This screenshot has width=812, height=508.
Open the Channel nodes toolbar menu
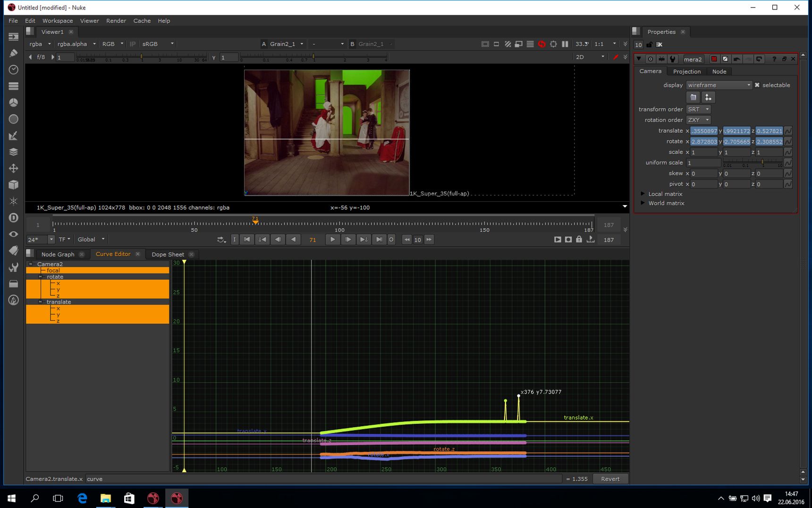coord(14,86)
